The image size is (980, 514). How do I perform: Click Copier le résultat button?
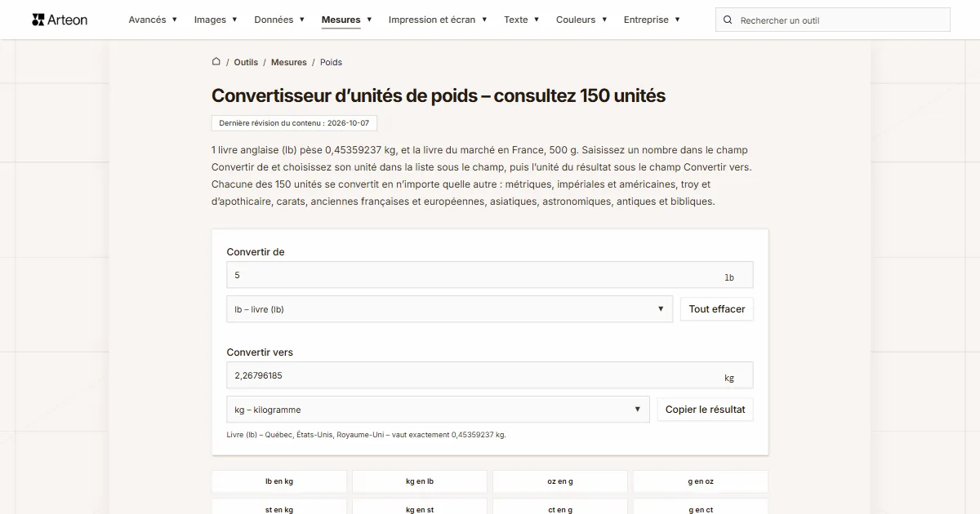(x=706, y=410)
